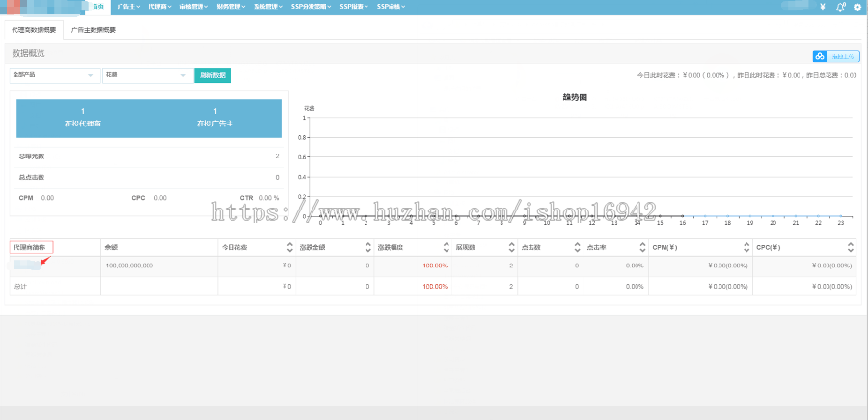Expand the 广告主 menu
Viewport: 868px width, 420px height.
point(128,7)
